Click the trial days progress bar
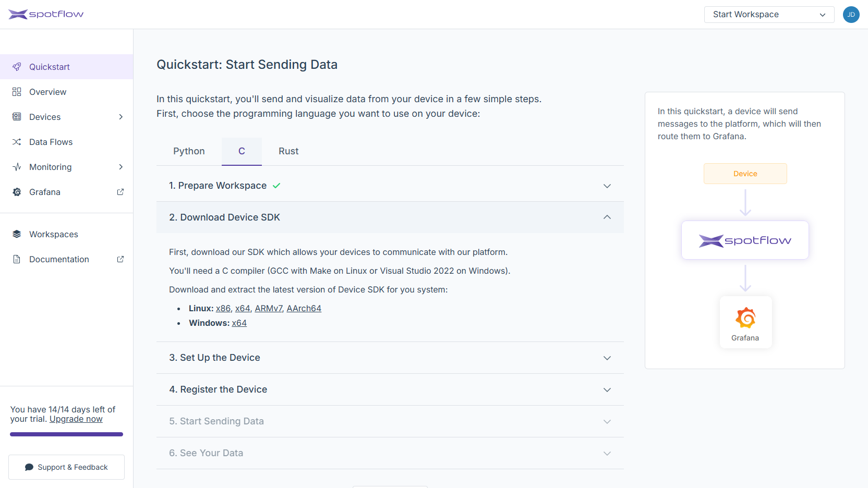Screen dimensions: 868x488 pos(66,434)
